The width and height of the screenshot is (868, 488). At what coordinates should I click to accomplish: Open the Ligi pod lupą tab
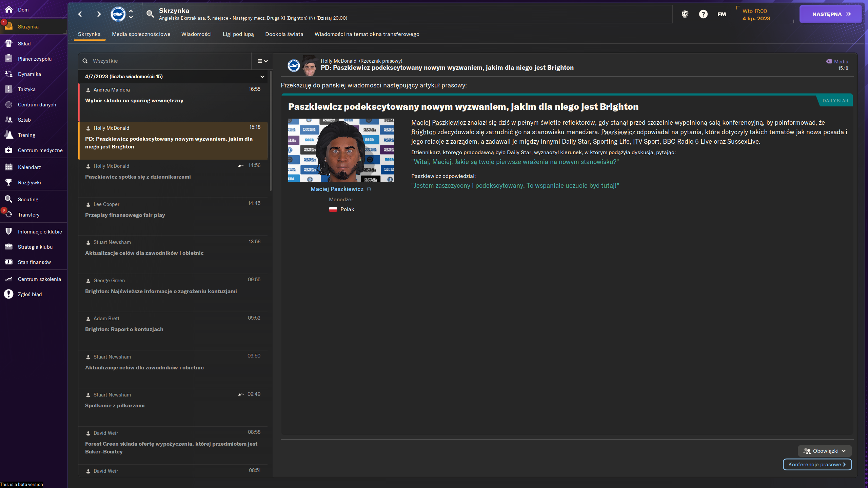click(x=238, y=34)
